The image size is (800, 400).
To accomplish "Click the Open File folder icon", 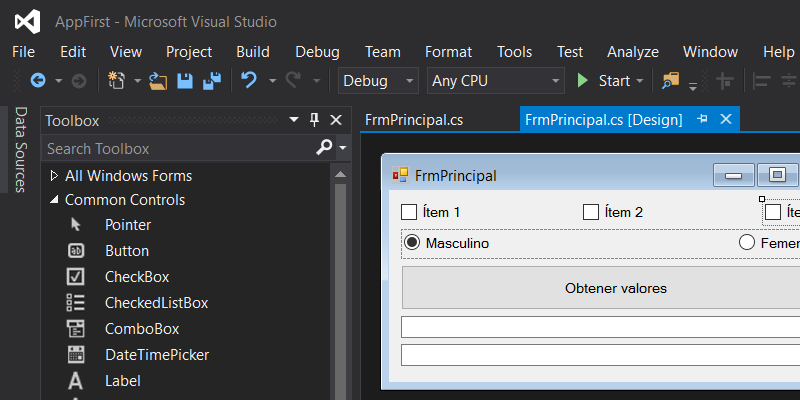I will (159, 81).
